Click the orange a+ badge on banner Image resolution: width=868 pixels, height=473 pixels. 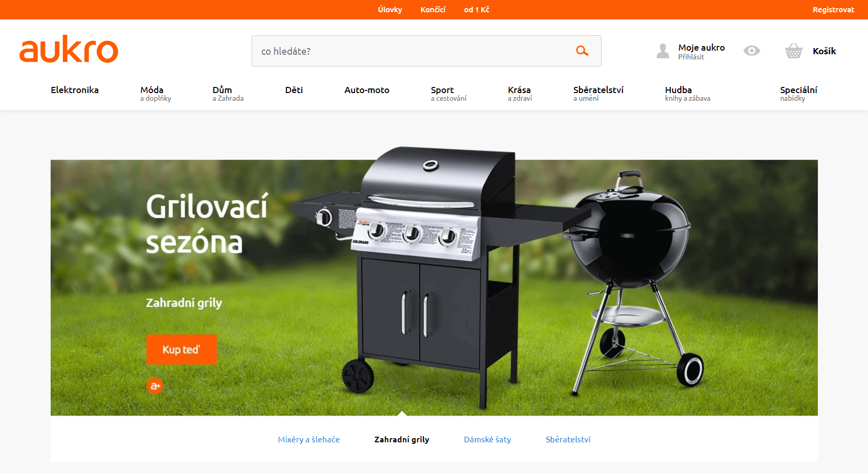pos(155,386)
